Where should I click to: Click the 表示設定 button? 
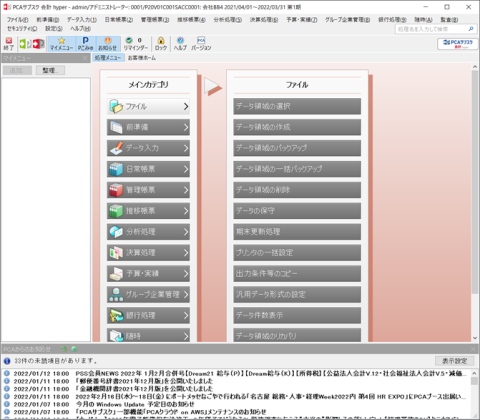click(x=454, y=361)
